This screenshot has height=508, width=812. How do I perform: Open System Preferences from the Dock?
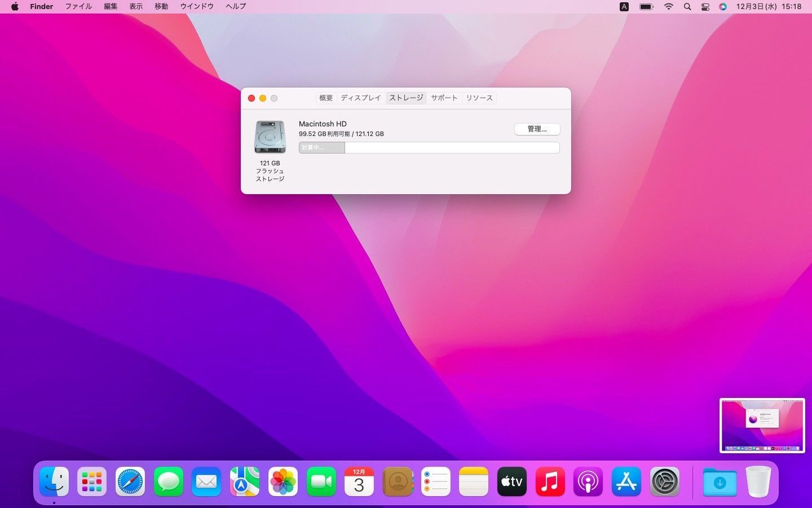[x=665, y=481]
